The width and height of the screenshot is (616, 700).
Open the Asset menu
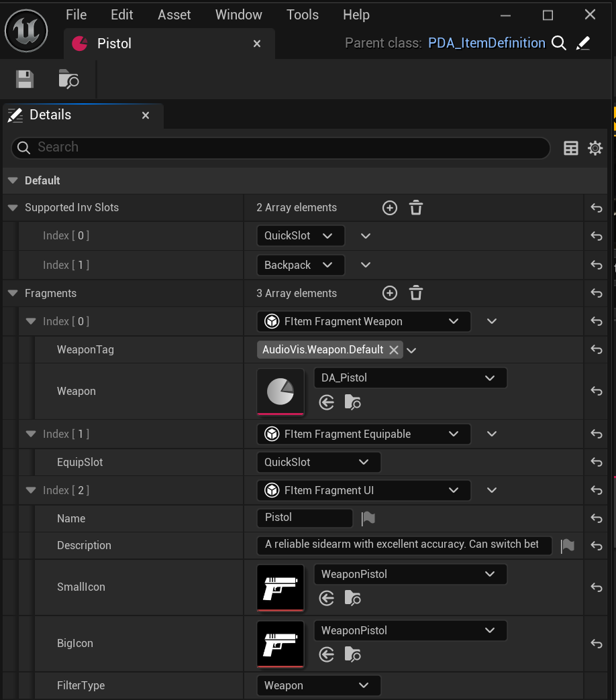[174, 15]
